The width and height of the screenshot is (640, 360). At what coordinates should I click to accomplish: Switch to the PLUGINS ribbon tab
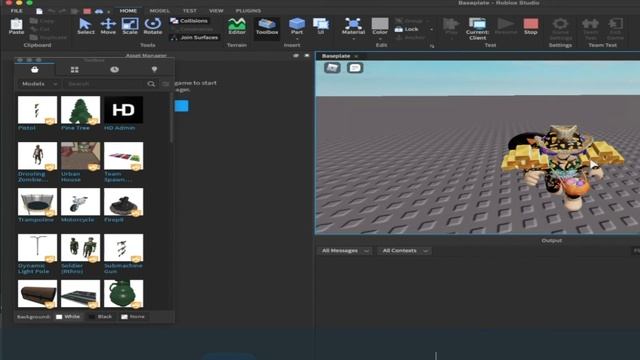coord(248,11)
